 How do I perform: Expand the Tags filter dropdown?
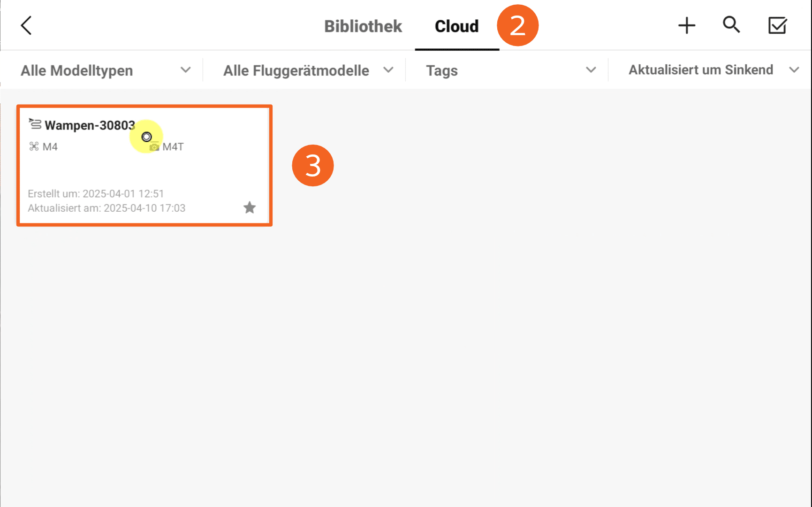(510, 70)
